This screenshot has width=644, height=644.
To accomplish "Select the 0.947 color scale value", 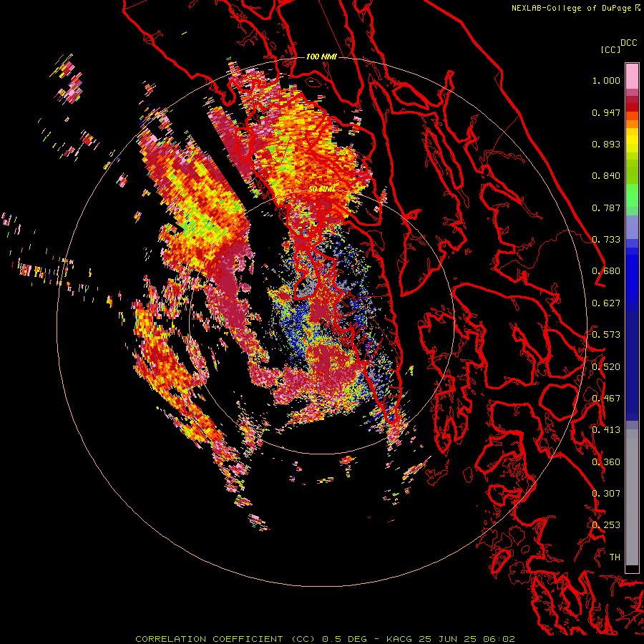I will pos(606,112).
